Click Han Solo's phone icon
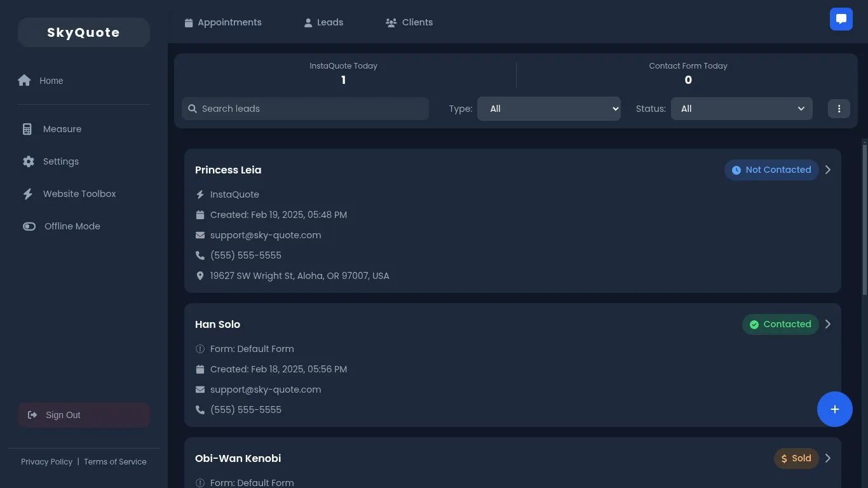 click(x=200, y=410)
